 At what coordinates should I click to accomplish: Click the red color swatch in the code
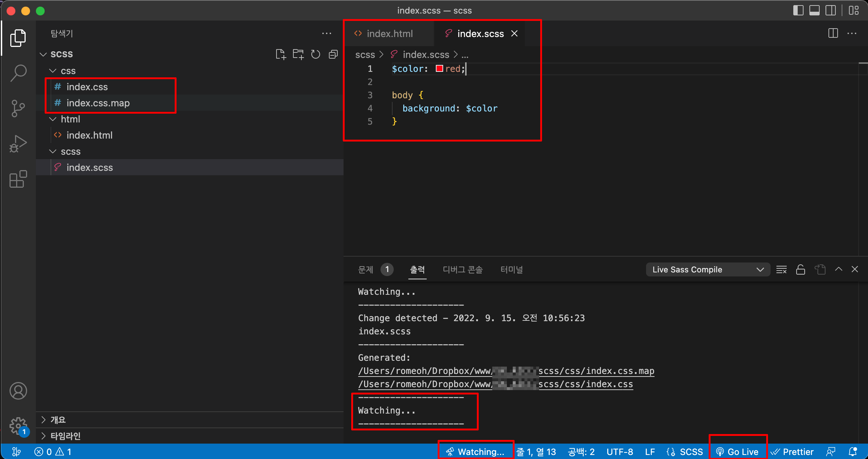click(x=439, y=69)
